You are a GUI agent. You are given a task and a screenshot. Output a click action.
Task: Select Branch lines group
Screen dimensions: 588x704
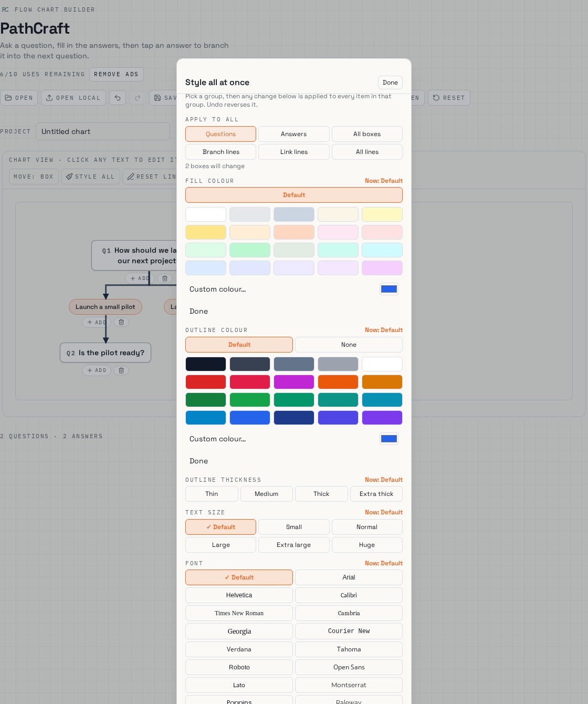(220, 152)
